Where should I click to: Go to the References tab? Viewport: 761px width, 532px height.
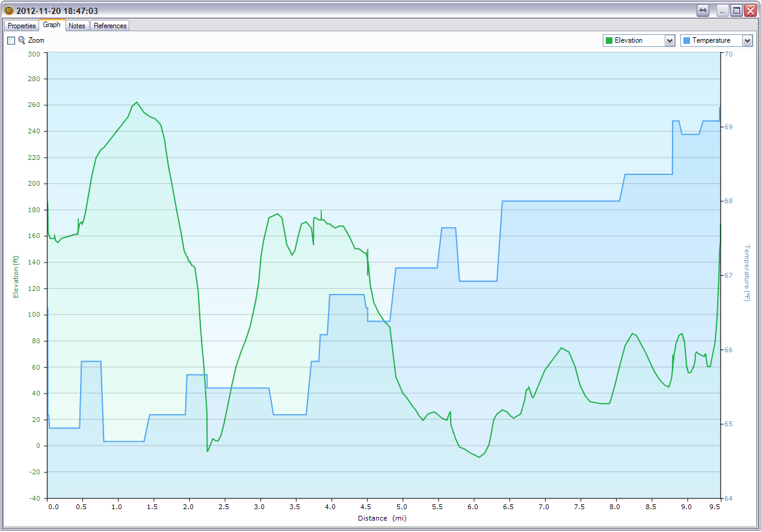(110, 26)
